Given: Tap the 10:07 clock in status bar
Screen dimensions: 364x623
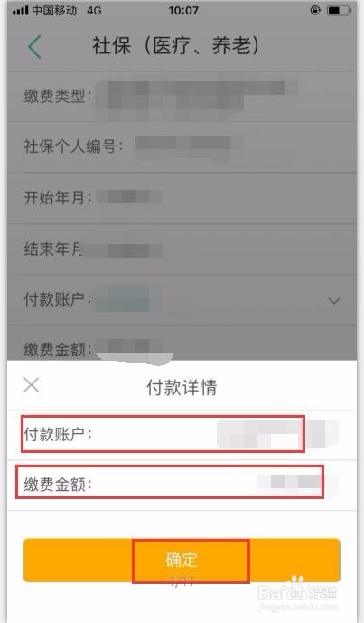Looking at the screenshot, I should (183, 11).
